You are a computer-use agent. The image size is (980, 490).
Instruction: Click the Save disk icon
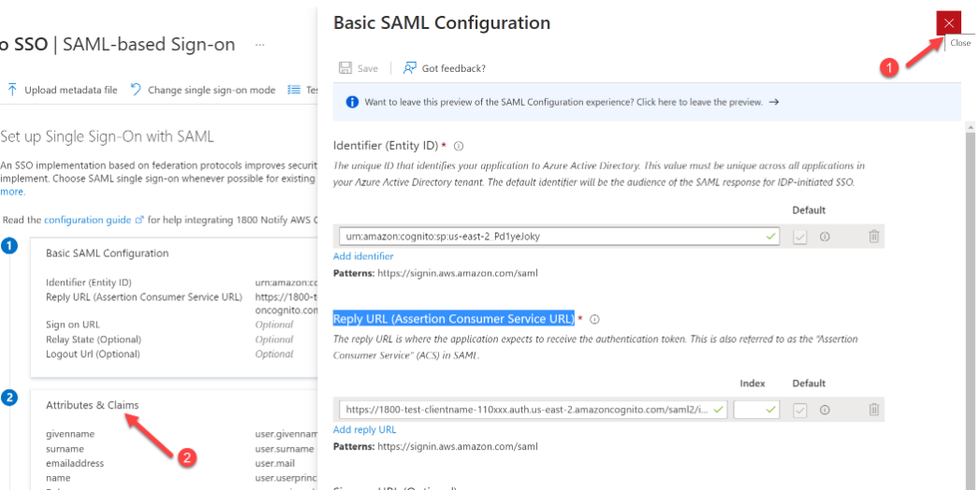pos(345,68)
